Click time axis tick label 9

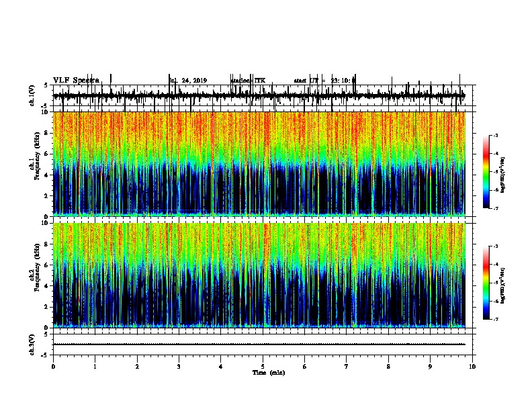430,367
